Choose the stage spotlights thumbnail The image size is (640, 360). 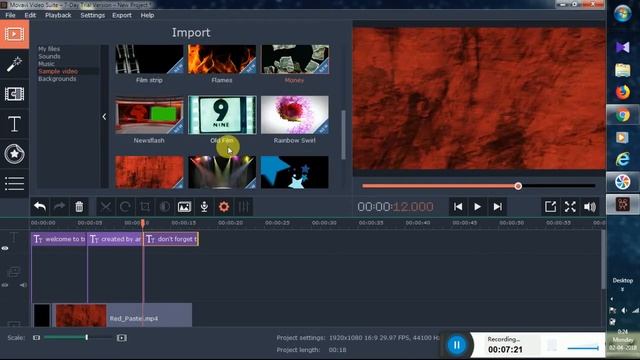pyautogui.click(x=222, y=172)
